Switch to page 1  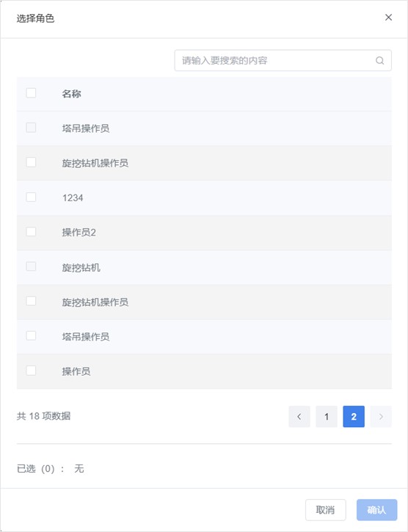[x=327, y=416]
